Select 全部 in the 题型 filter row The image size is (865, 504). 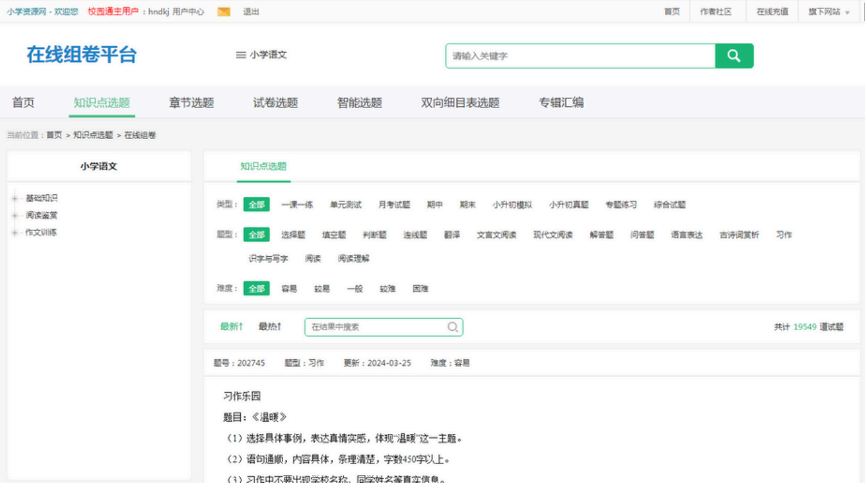point(257,235)
